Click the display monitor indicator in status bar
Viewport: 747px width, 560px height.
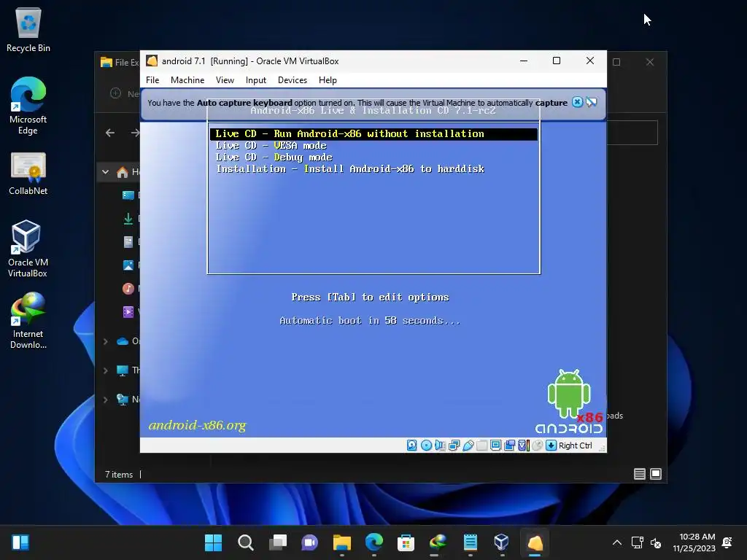[x=495, y=446]
